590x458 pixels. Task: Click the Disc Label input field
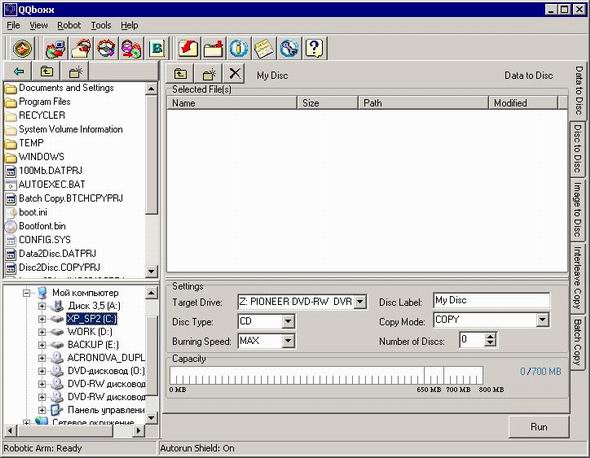point(491,300)
